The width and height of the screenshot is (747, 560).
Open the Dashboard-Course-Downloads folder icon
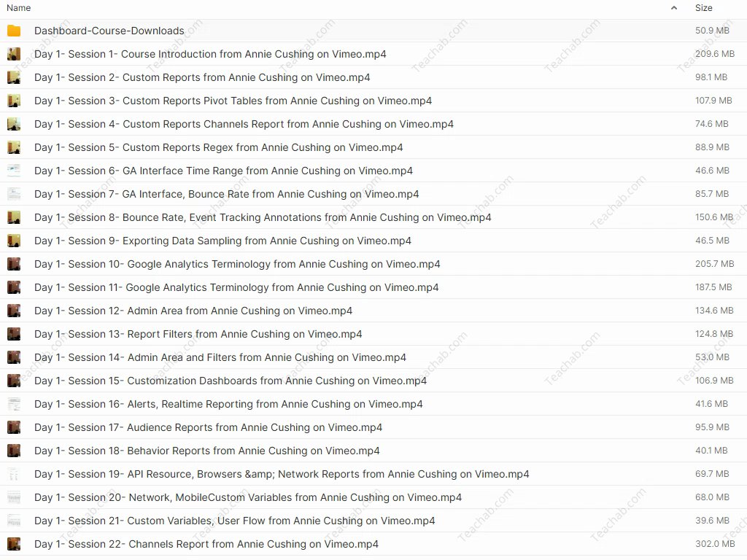click(14, 31)
